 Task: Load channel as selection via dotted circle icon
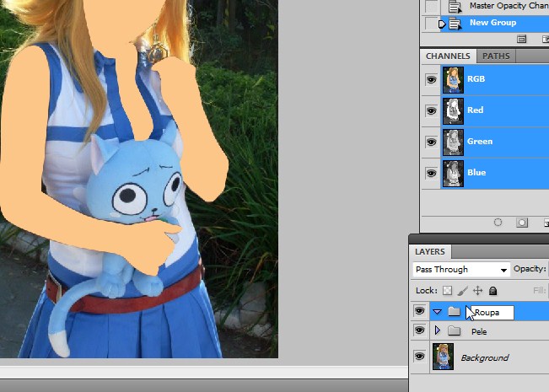pos(498,223)
